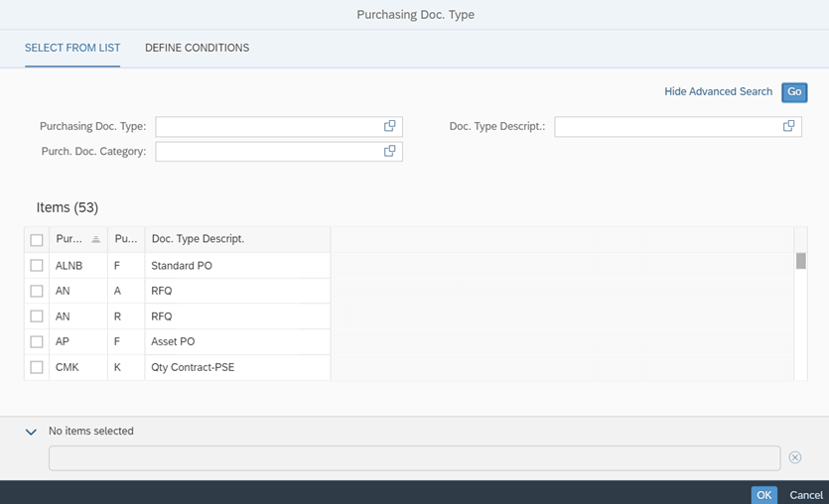Collapse the No items selected section chevron

31,432
